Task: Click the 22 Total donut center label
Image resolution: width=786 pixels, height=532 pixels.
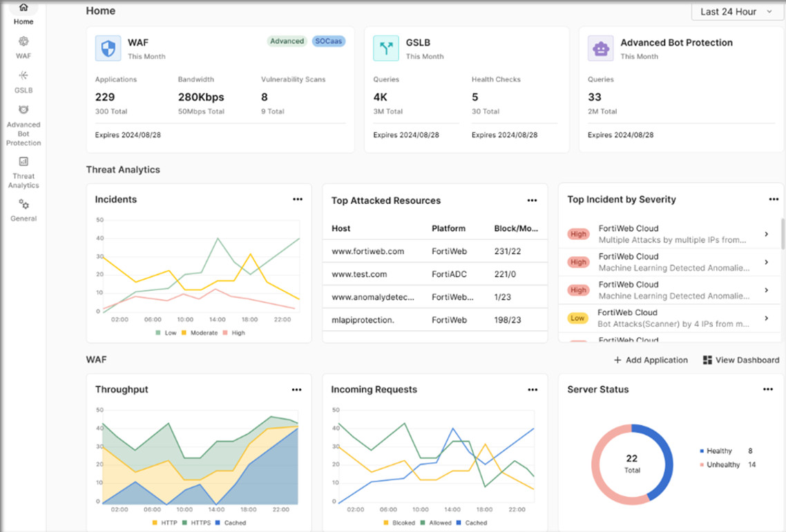Action: (x=632, y=464)
